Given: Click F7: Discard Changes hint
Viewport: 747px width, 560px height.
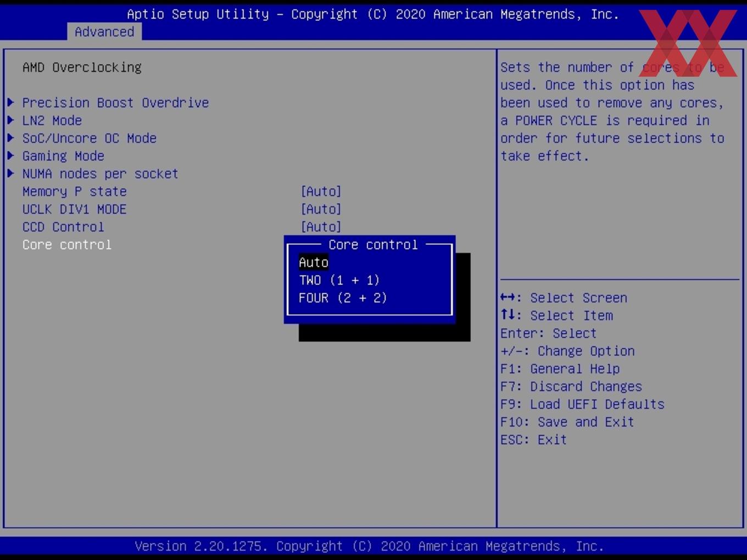Looking at the screenshot, I should pos(571,387).
